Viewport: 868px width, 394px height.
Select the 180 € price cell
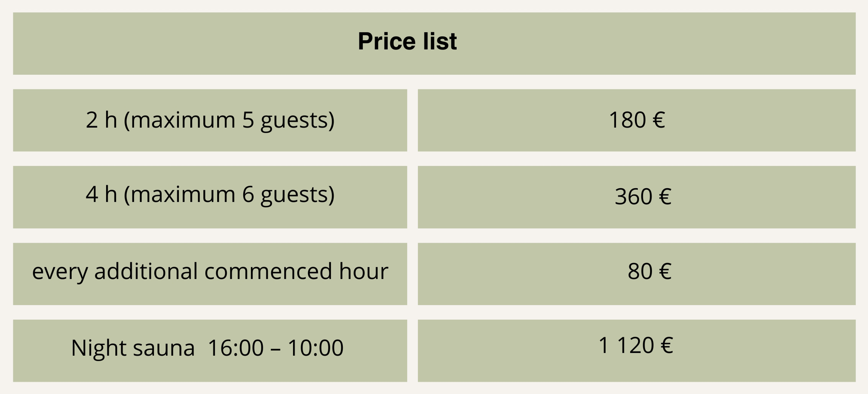636,120
